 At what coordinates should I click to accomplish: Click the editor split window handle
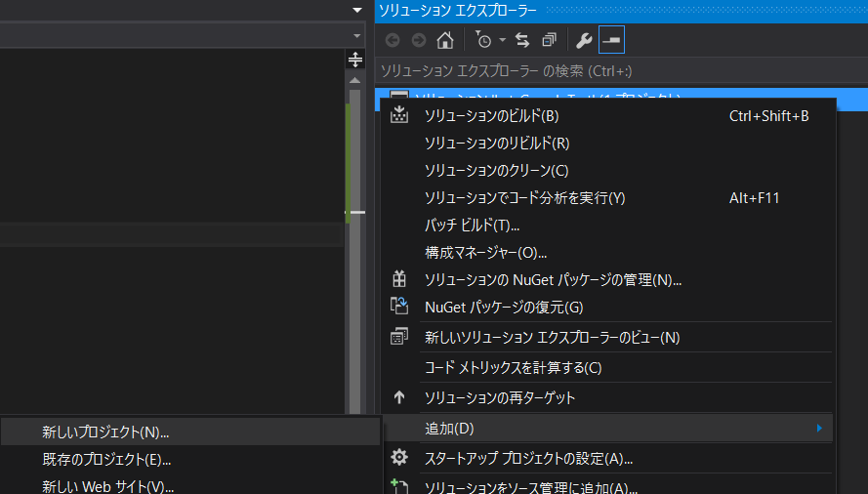tap(355, 59)
